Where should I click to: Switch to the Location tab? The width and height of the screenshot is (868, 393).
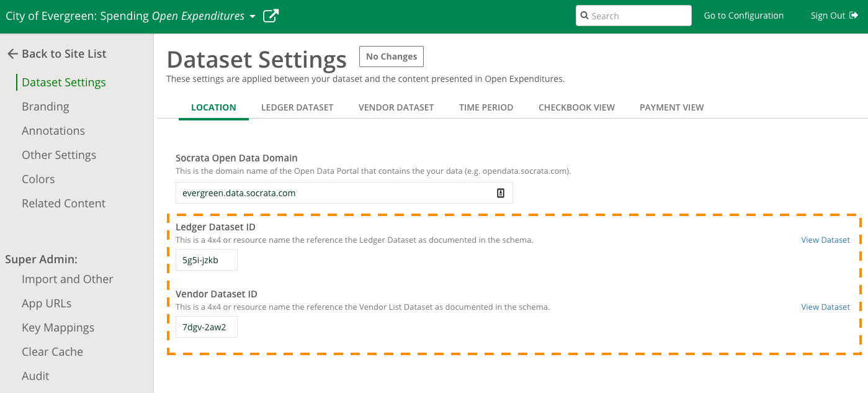(213, 107)
